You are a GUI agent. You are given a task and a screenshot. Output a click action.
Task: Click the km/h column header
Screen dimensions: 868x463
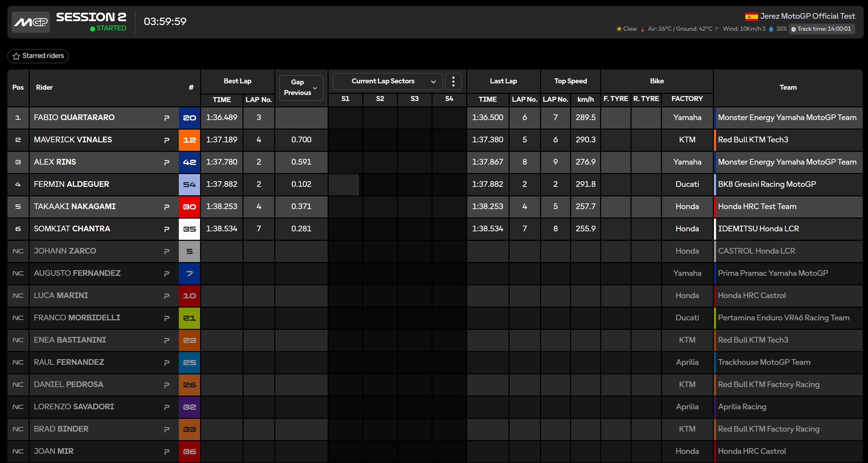pos(586,100)
